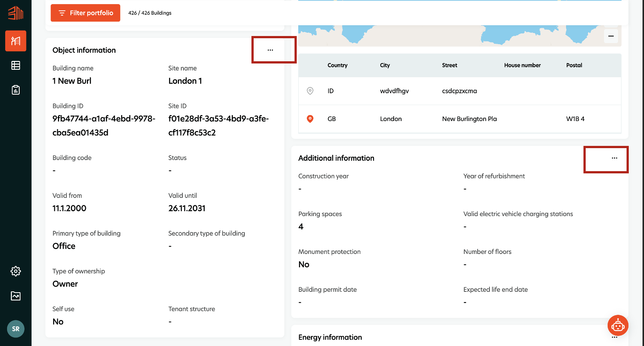Click the Additional information heading
Image resolution: width=644 pixels, height=346 pixels.
coord(336,158)
